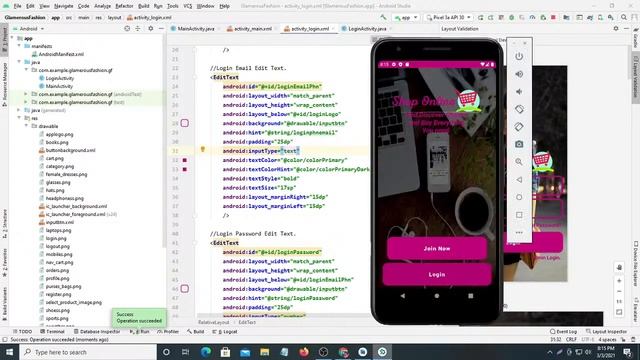
Task: Open the Layout Inspector
Action: pyautogui.click(x=606, y=331)
